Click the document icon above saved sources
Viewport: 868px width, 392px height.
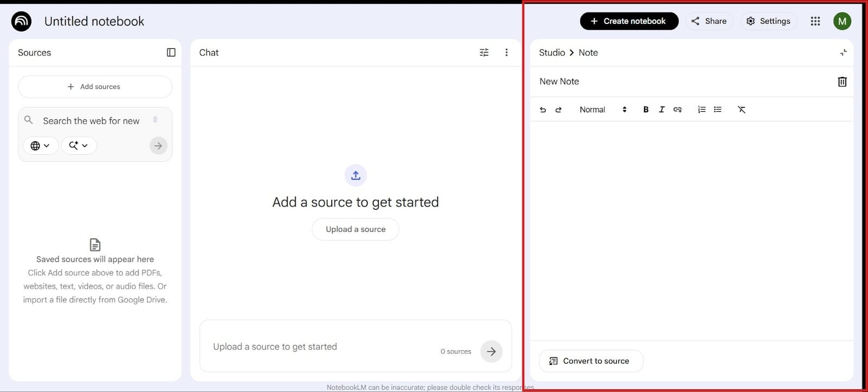[95, 245]
